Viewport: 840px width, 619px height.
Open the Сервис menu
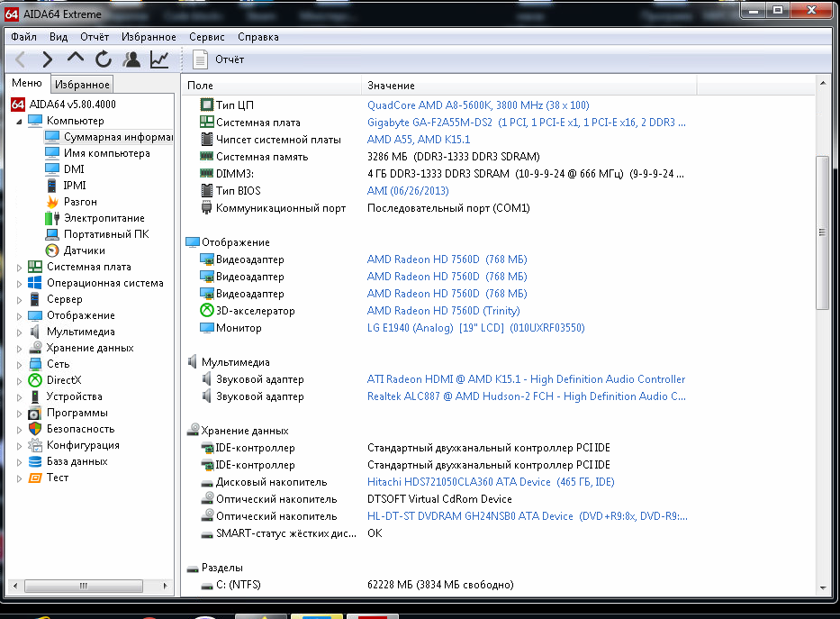click(x=207, y=37)
